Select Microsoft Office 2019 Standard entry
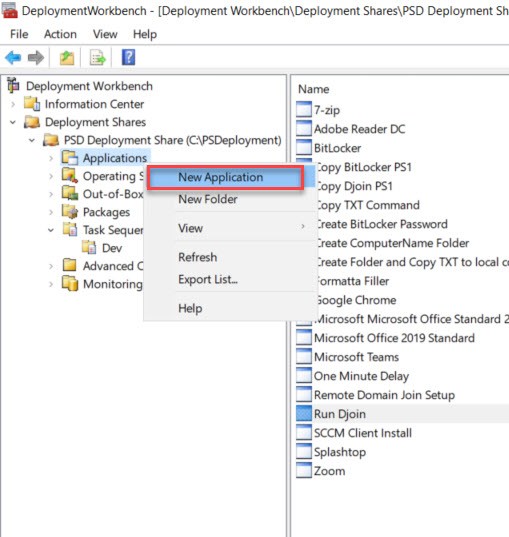 tap(394, 338)
